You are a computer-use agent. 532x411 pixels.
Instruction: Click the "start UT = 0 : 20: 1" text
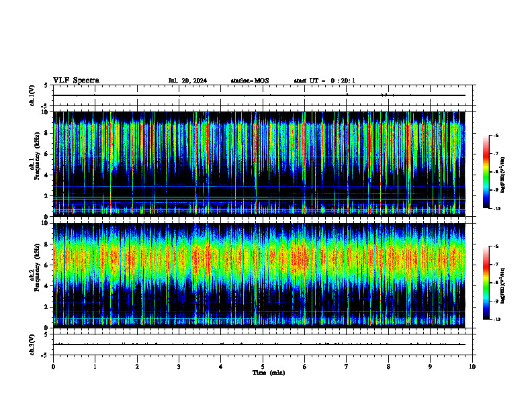click(324, 81)
